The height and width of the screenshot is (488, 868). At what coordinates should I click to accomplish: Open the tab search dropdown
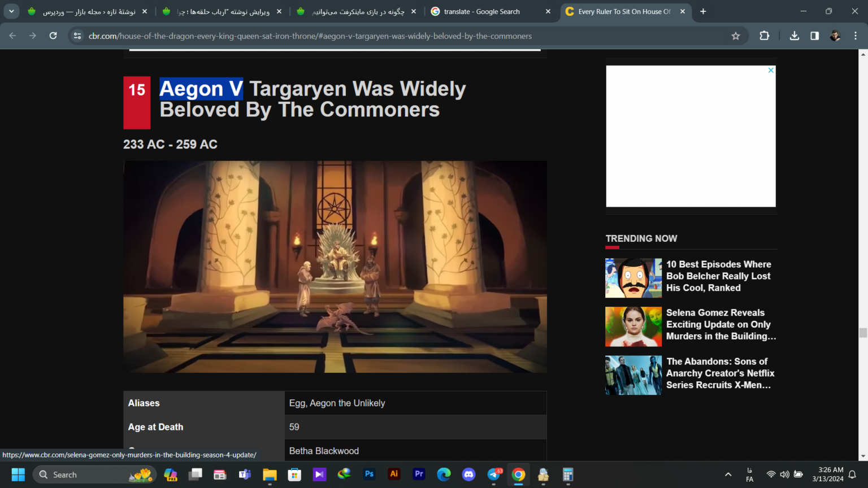tap(11, 11)
